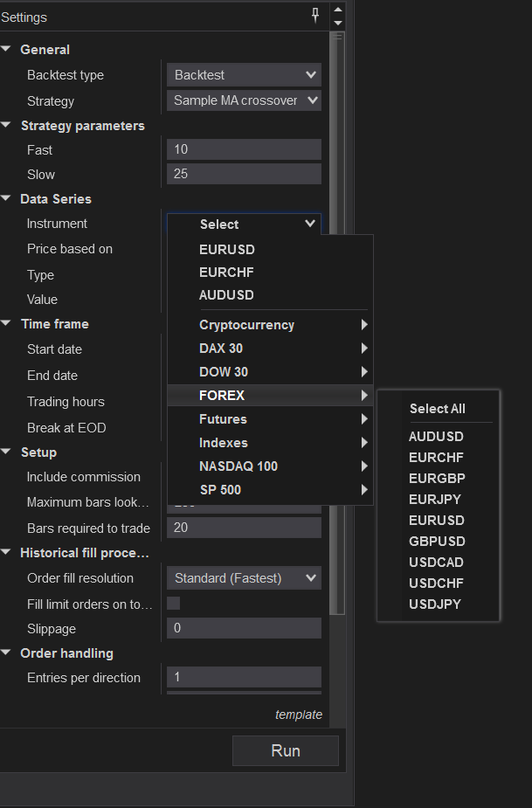
Task: Click the Fast parameter input field
Action: [244, 149]
